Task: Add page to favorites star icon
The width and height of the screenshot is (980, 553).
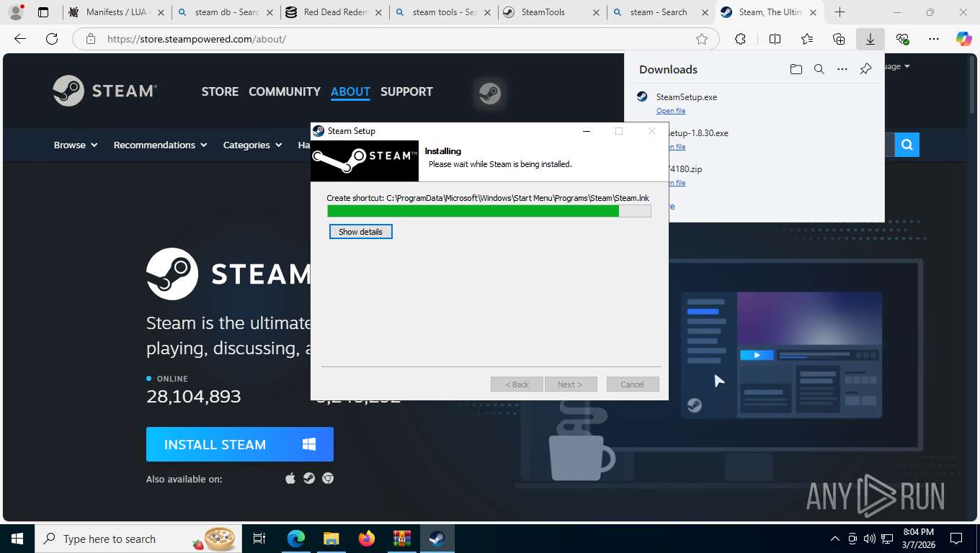Action: [701, 39]
